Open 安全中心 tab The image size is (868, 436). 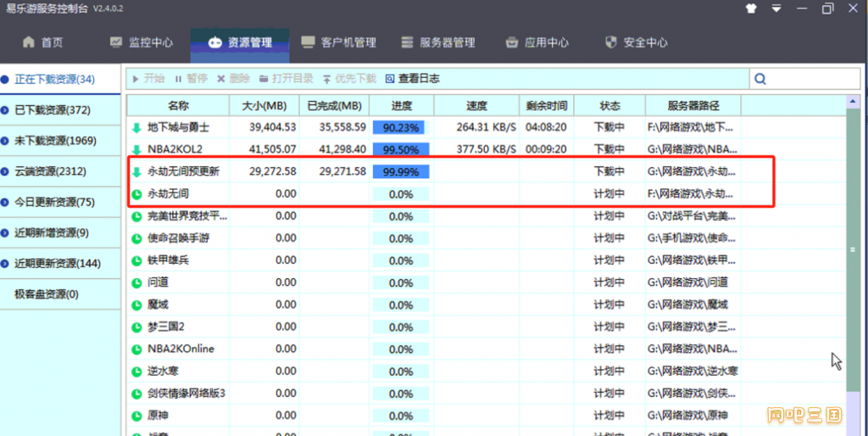click(636, 42)
